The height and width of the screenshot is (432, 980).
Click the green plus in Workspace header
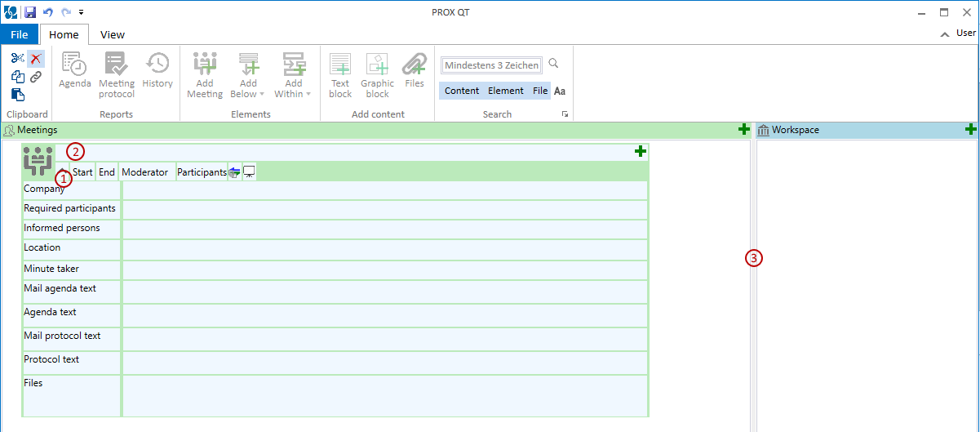[970, 130]
